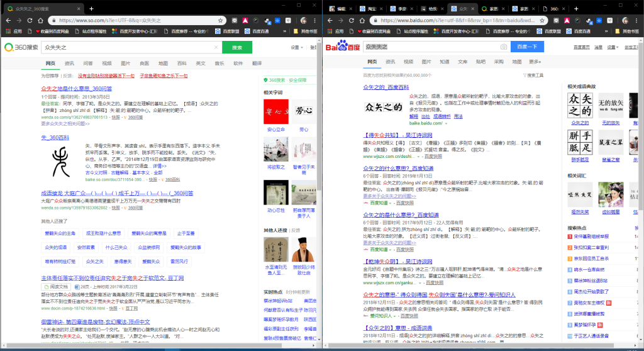
Task: Show more bookmarks chevron in right window
Action: coord(606,31)
